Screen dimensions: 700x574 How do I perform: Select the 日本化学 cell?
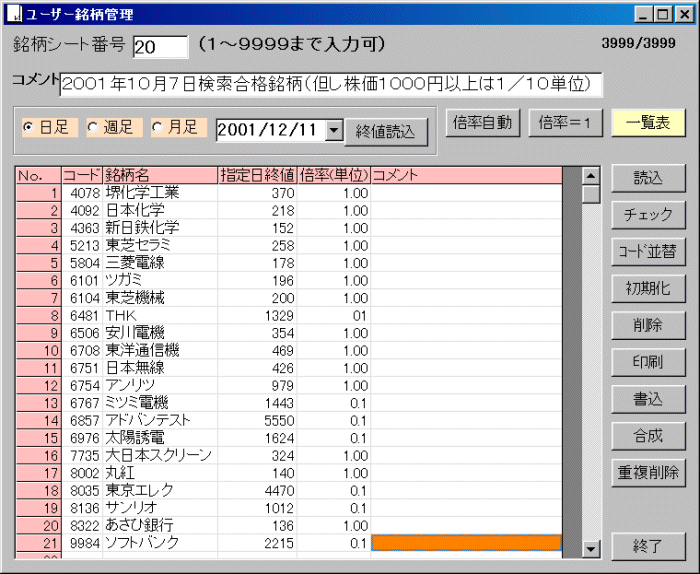click(x=160, y=211)
